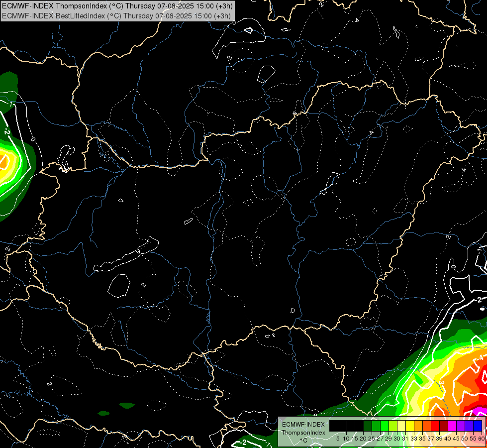
Task: Click the ECMWF-INDEX label in the legend
Action: tap(303, 425)
